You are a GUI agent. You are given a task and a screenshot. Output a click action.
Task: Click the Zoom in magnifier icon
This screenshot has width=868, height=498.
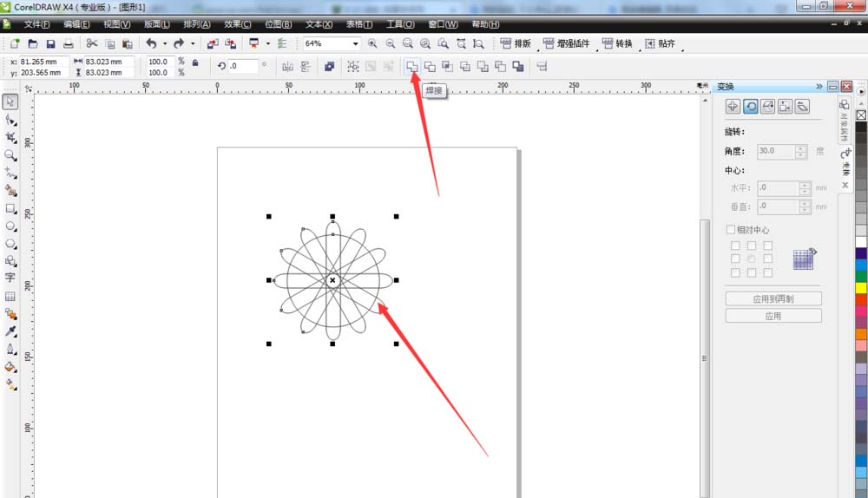372,43
